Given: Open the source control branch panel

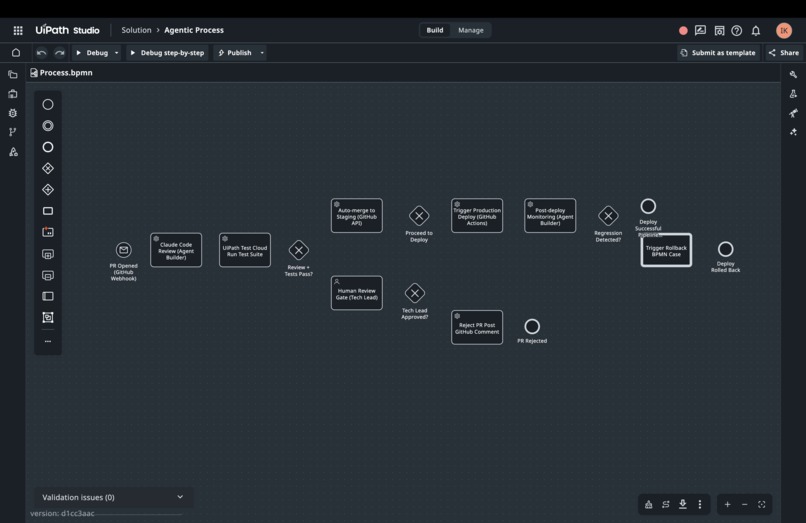Looking at the screenshot, I should [13, 132].
